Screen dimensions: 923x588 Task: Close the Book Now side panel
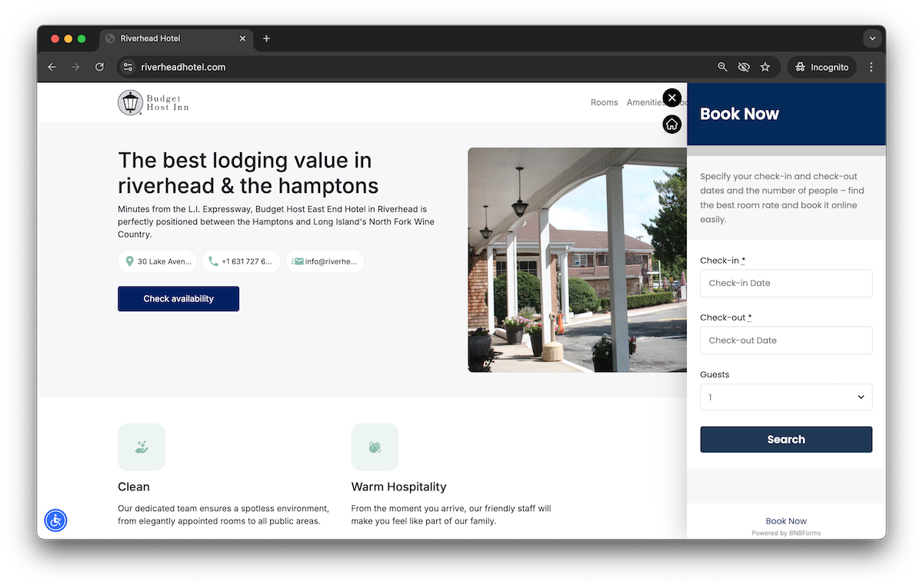click(x=672, y=98)
